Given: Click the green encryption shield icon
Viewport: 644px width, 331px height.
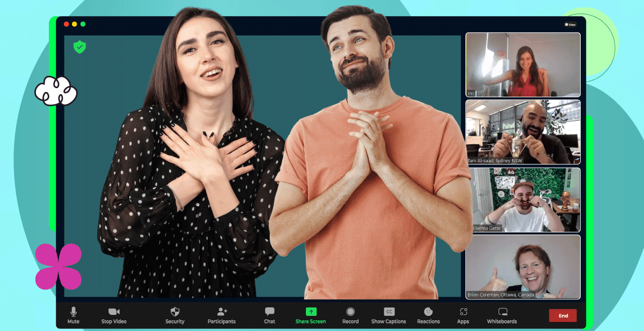Looking at the screenshot, I should [79, 47].
